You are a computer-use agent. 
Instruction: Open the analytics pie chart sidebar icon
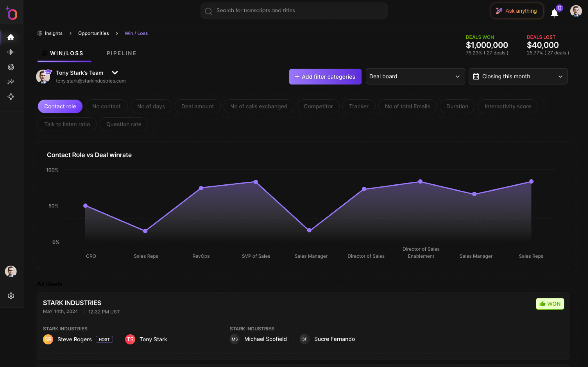click(11, 67)
